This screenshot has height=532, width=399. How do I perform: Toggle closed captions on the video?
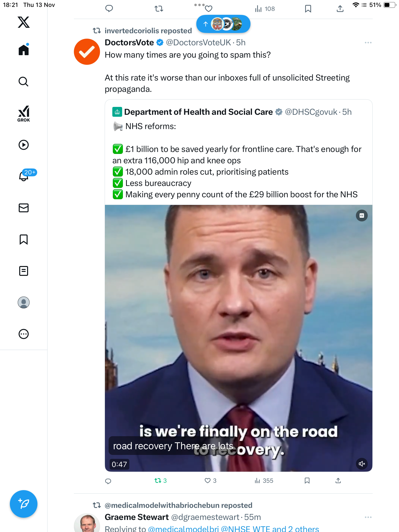(362, 216)
